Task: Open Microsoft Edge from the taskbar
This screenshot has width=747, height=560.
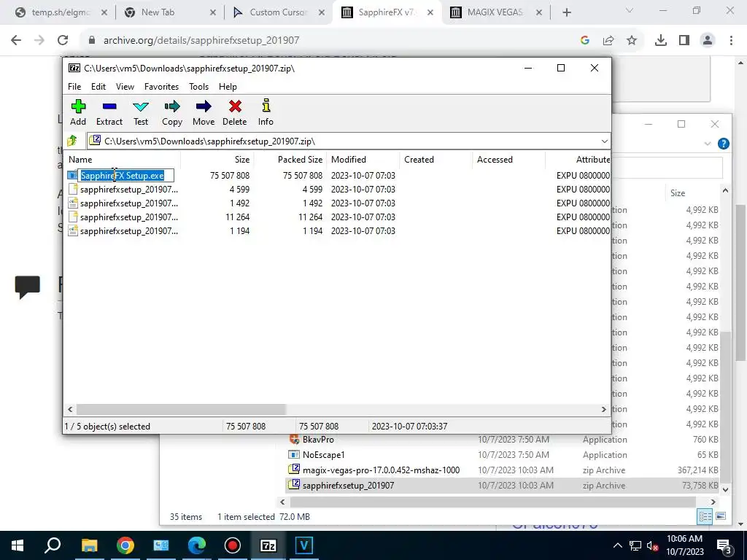Action: tap(196, 545)
